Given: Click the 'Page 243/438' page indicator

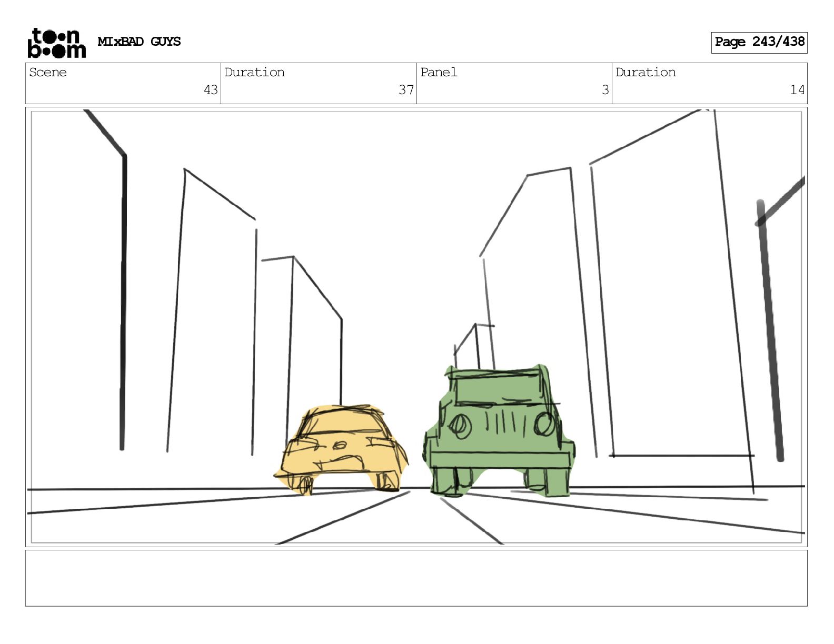Looking at the screenshot, I should pos(759,42).
